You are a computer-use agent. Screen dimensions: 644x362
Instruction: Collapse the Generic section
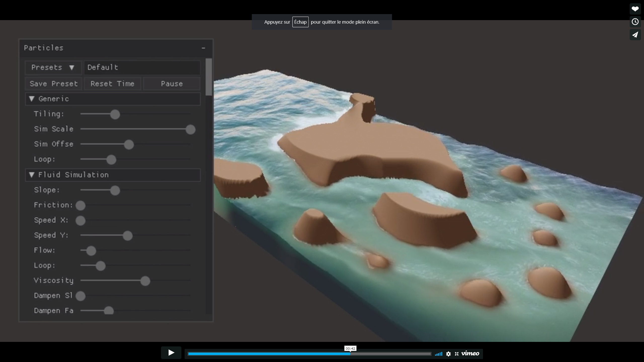[113, 99]
